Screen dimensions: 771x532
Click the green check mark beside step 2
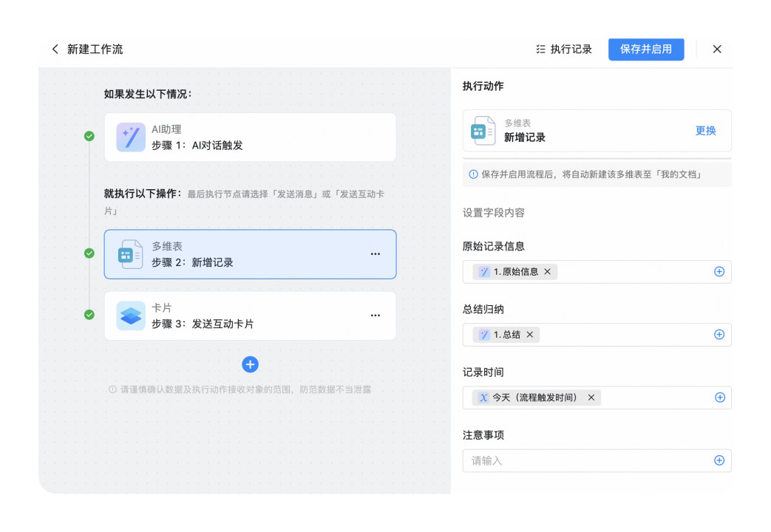(x=89, y=253)
